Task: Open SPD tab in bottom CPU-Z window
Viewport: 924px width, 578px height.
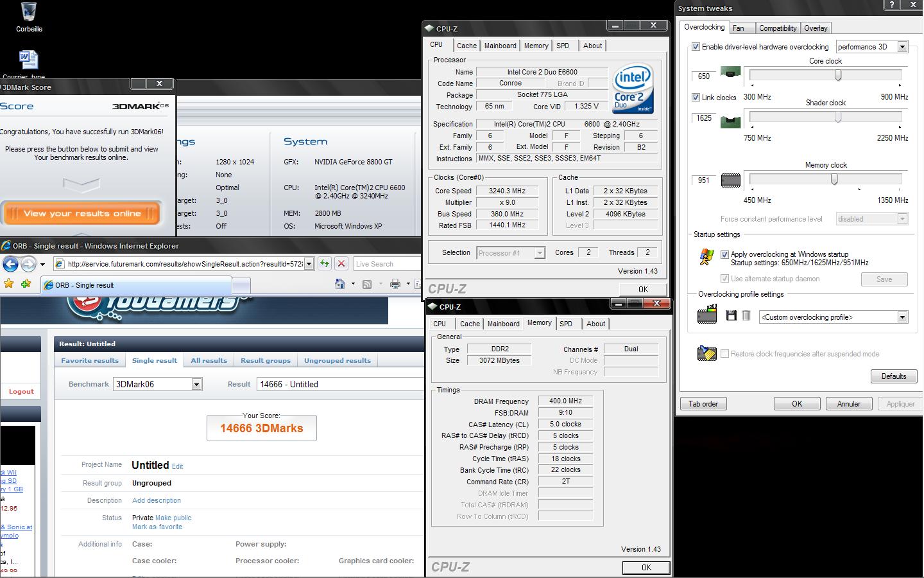Action: pyautogui.click(x=566, y=324)
